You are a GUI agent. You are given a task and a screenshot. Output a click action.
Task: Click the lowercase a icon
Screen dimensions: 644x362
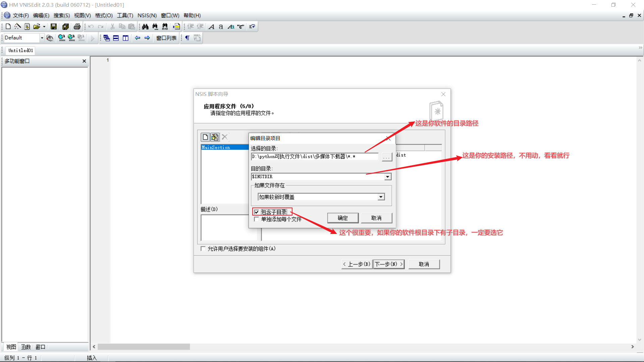pyautogui.click(x=221, y=26)
